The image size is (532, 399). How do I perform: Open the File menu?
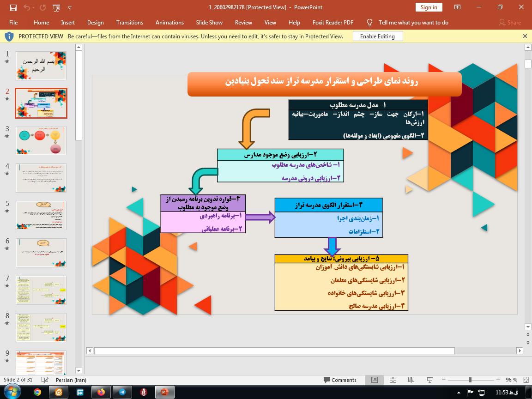(13, 23)
